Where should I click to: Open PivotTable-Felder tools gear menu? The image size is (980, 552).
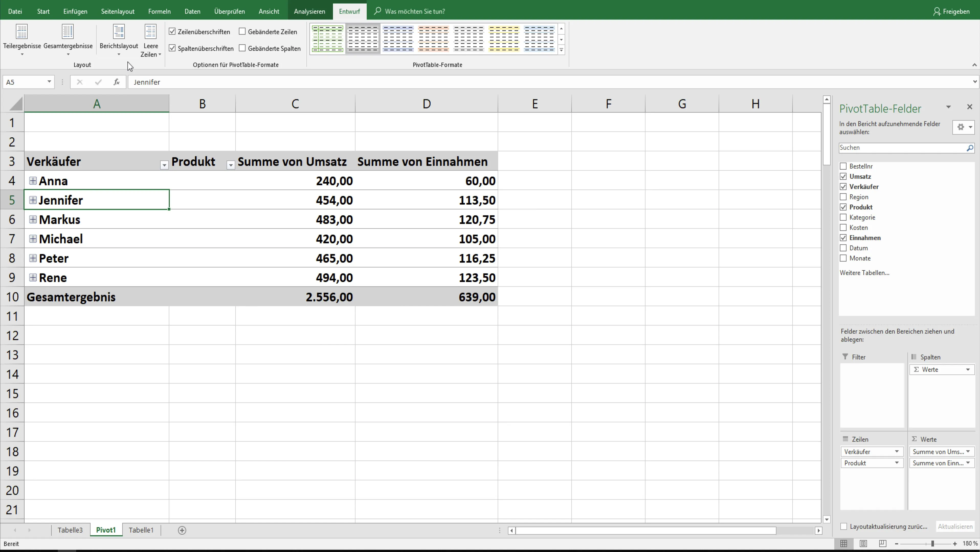point(963,127)
